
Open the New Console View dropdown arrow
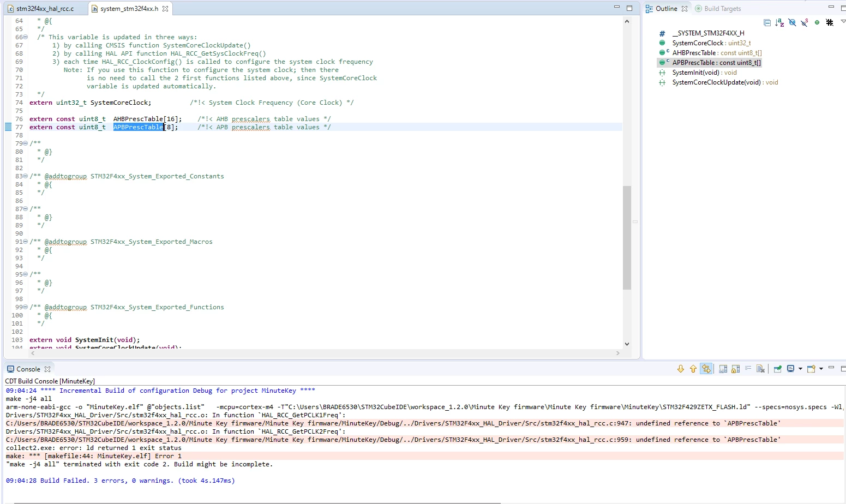coord(821,369)
